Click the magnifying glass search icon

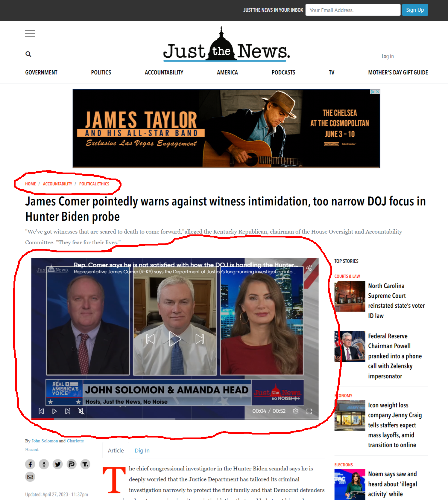coord(28,54)
